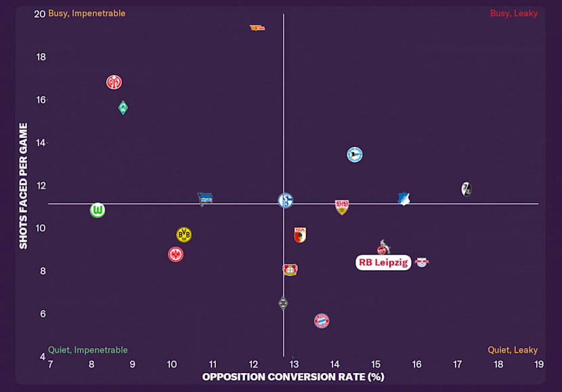Click the Borussia Mönchengladbach diamond logo
Viewport: 562px width, 392px height.
click(x=283, y=303)
